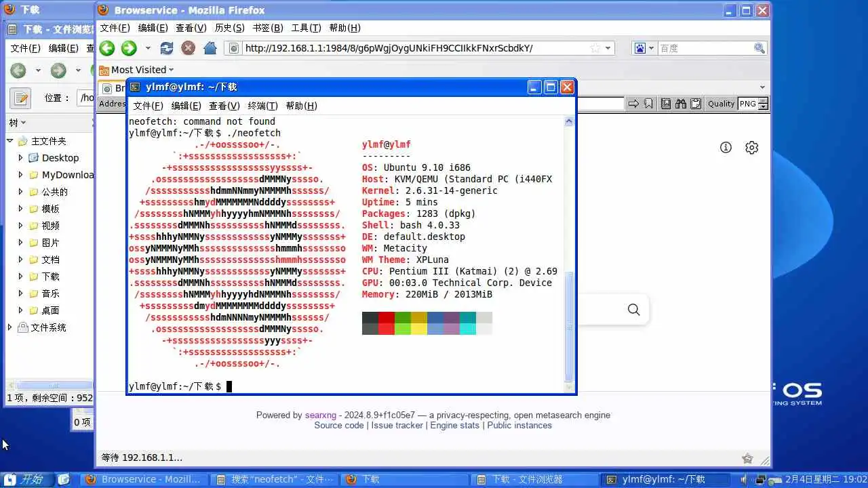
Task: Open the info icon on the SearXNG page
Action: [x=726, y=148]
